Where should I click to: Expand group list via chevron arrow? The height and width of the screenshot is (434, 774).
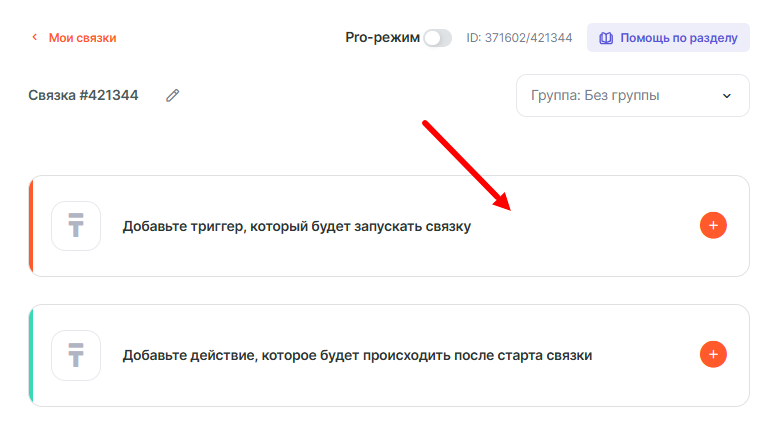tap(727, 96)
